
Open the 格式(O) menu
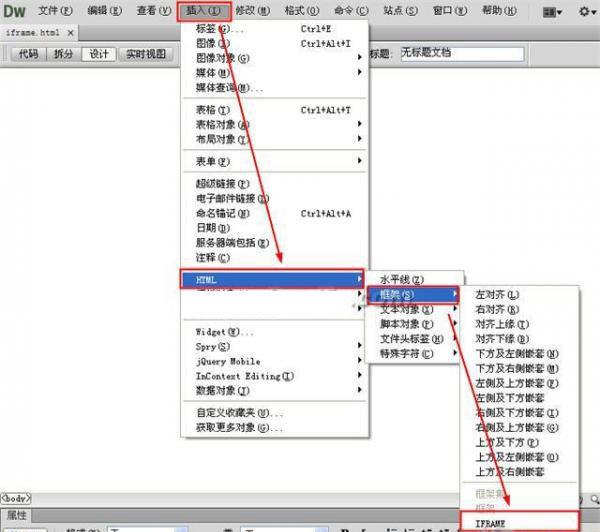(302, 11)
